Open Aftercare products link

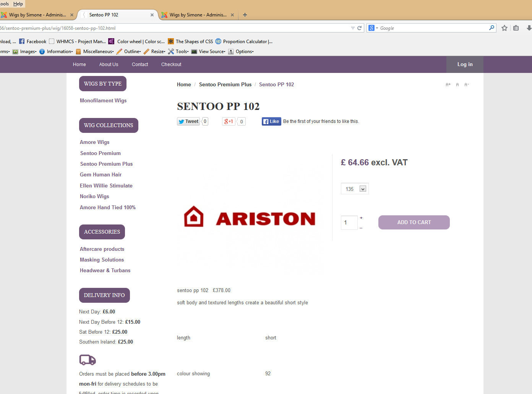pos(102,249)
